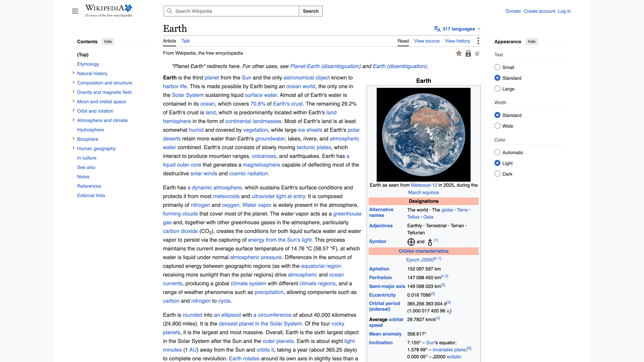Image resolution: width=644 pixels, height=362 pixels.
Task: Go to Notes in contents
Action: pyautogui.click(x=83, y=177)
